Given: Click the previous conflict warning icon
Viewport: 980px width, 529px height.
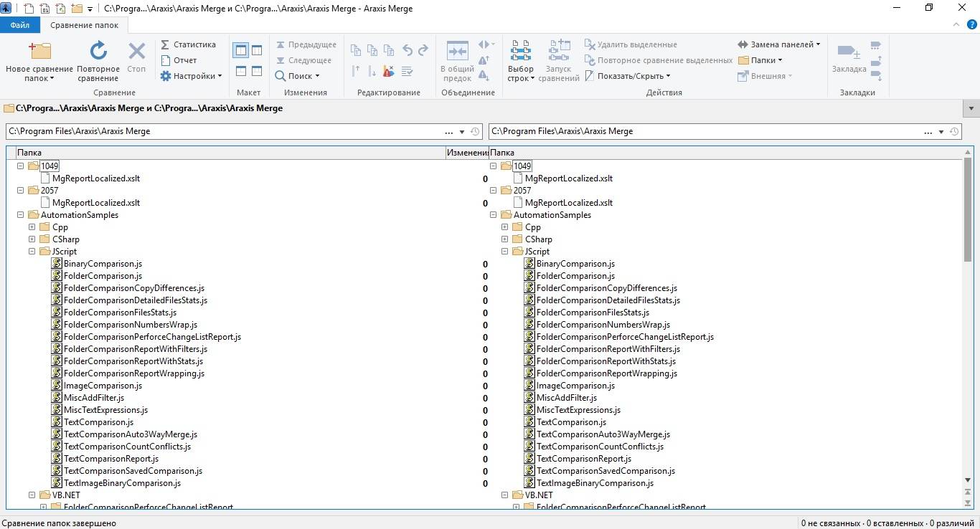Looking at the screenshot, I should point(484,59).
